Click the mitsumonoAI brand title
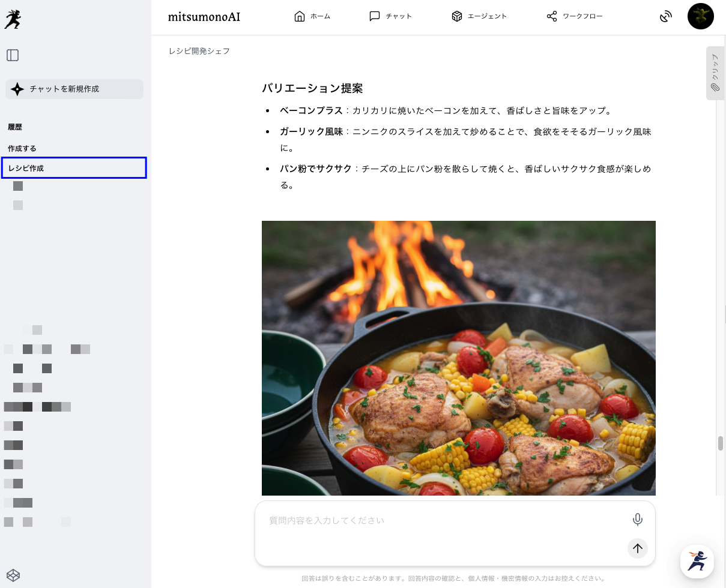The width and height of the screenshot is (726, 588). [204, 17]
